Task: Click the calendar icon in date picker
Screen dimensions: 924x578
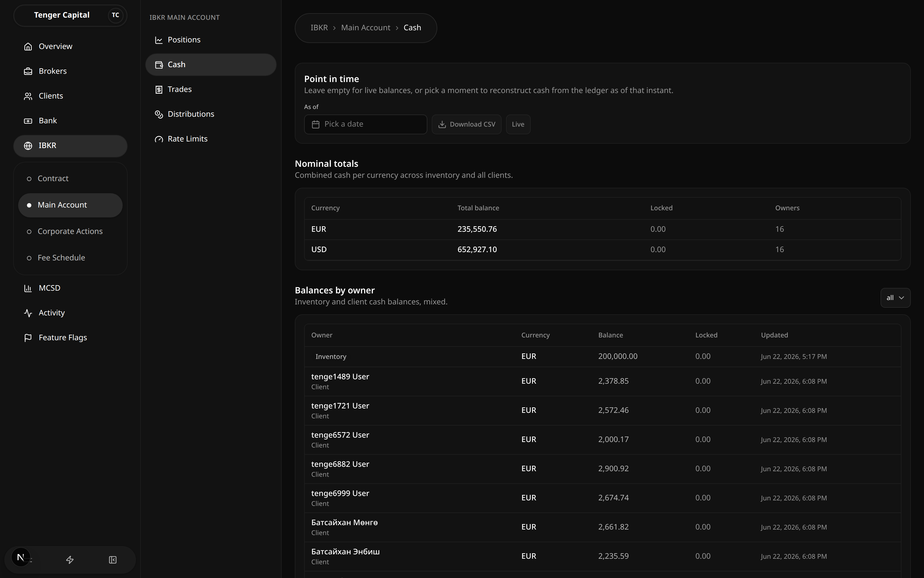Action: pyautogui.click(x=315, y=125)
